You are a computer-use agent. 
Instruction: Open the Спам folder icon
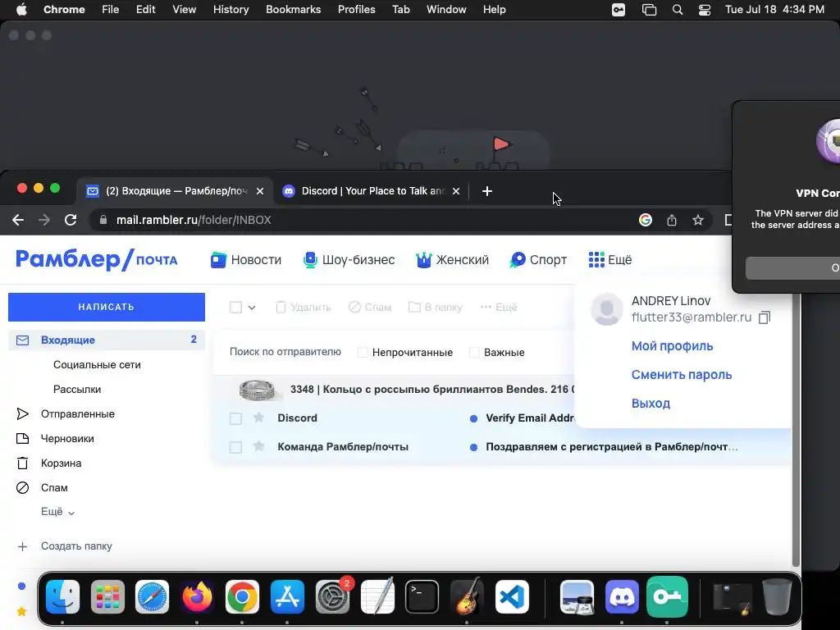(22, 487)
